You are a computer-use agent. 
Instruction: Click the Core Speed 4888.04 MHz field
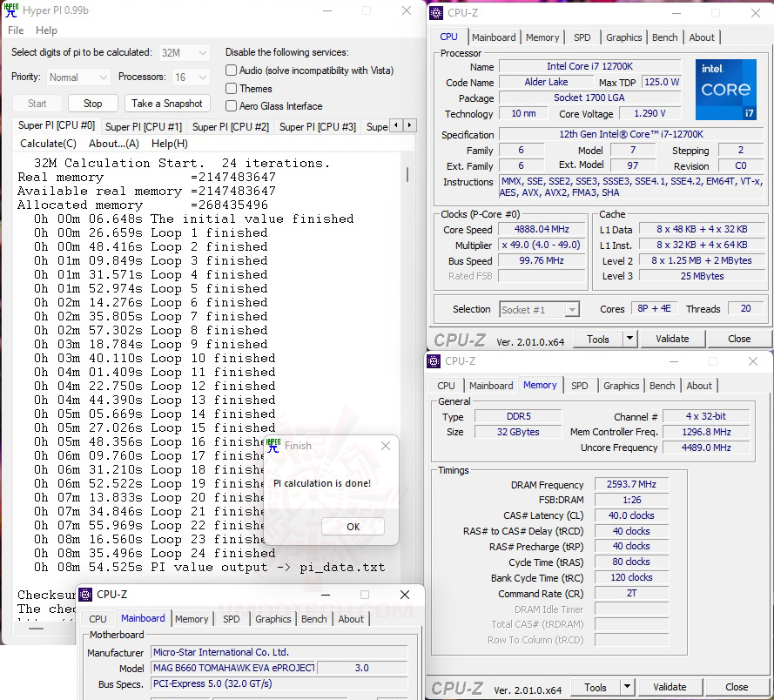(542, 229)
